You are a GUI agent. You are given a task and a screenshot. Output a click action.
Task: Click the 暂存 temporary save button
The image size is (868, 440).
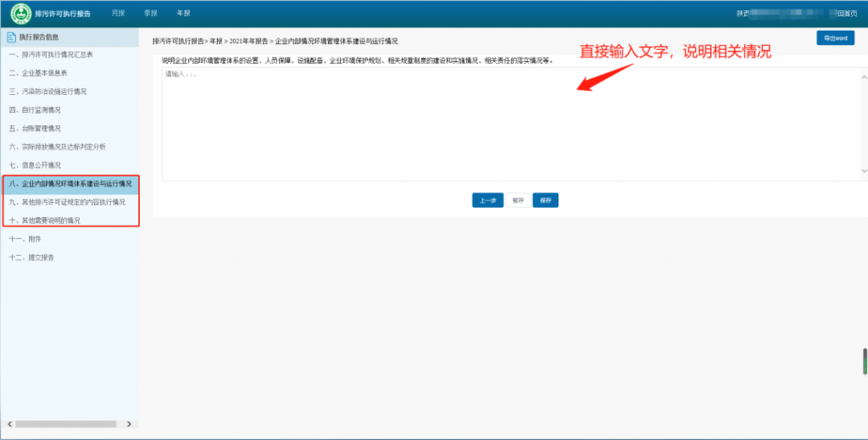tap(518, 201)
